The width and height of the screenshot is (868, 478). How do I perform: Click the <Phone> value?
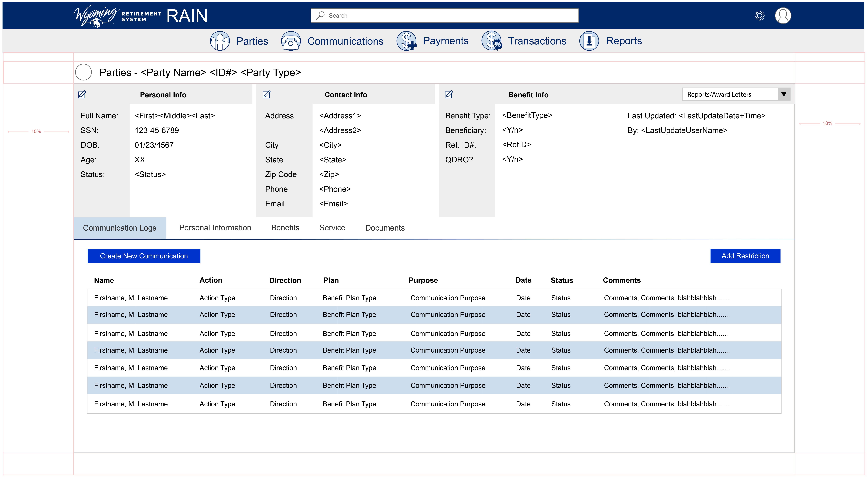(x=335, y=189)
